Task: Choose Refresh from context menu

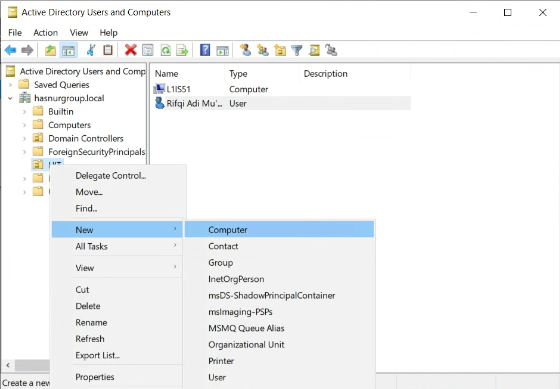Action: [x=117, y=339]
